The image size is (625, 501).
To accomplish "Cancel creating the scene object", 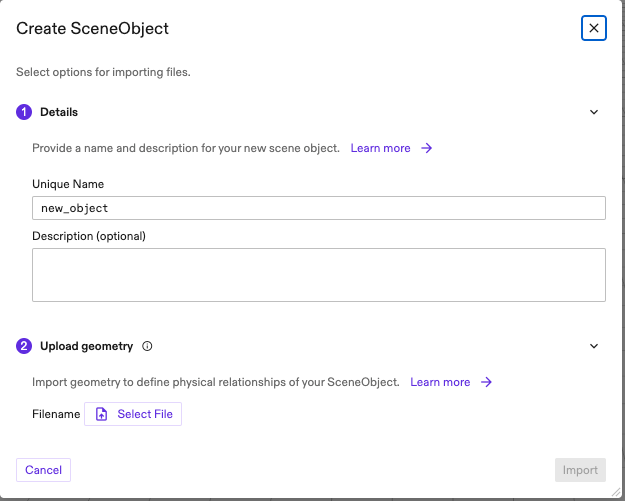I will click(43, 470).
